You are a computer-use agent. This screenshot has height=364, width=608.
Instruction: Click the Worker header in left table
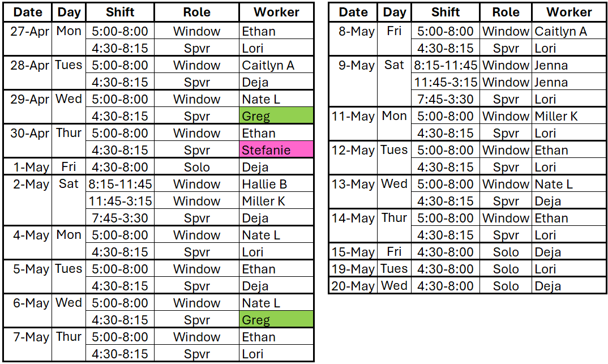click(x=276, y=12)
